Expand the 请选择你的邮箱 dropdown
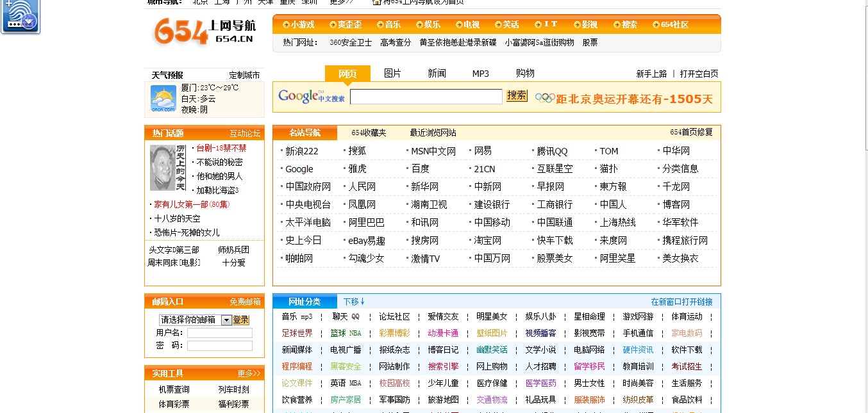The height and width of the screenshot is (413, 868). 196,320
